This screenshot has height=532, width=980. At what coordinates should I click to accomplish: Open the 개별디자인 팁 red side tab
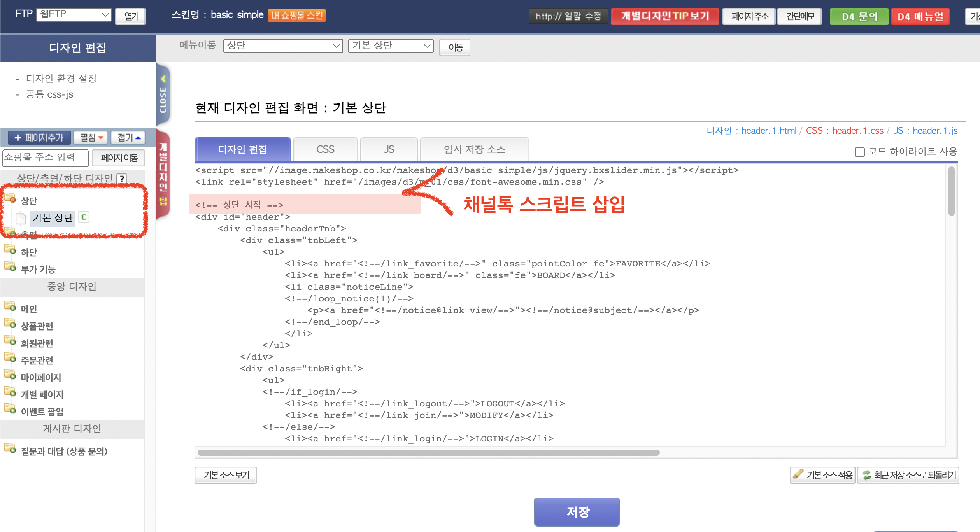tap(163, 174)
